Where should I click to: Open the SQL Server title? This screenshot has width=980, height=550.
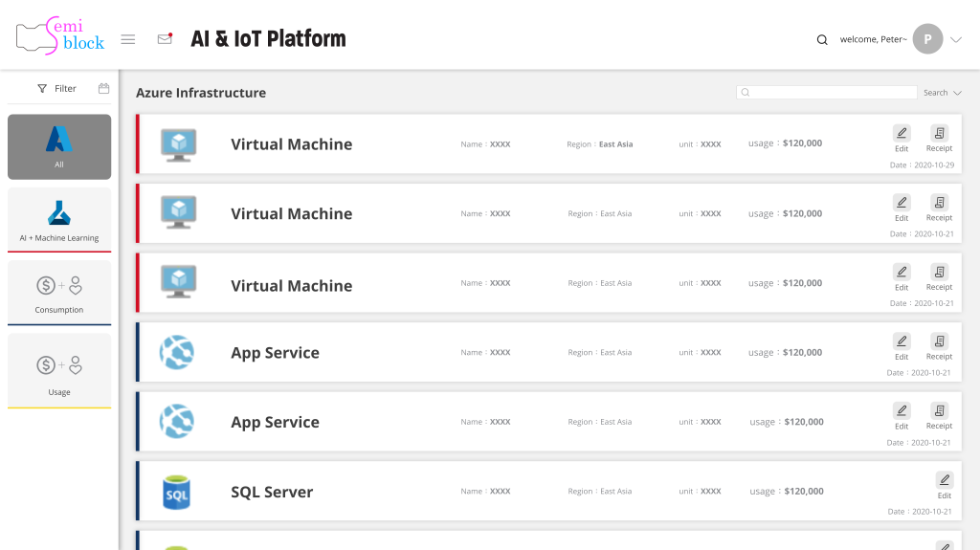272,492
